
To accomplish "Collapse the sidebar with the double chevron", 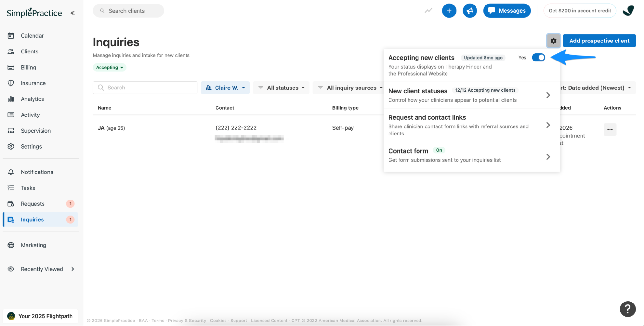I will click(x=72, y=13).
